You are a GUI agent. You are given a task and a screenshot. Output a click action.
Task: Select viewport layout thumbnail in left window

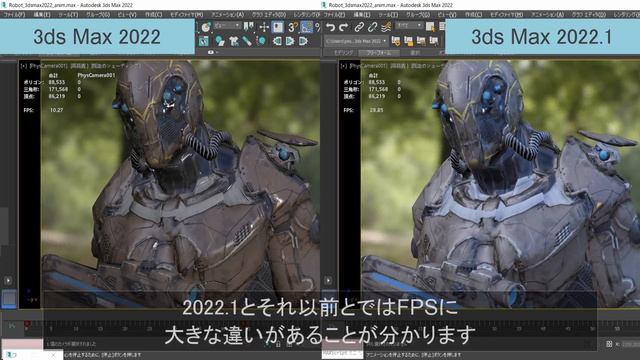(9, 298)
